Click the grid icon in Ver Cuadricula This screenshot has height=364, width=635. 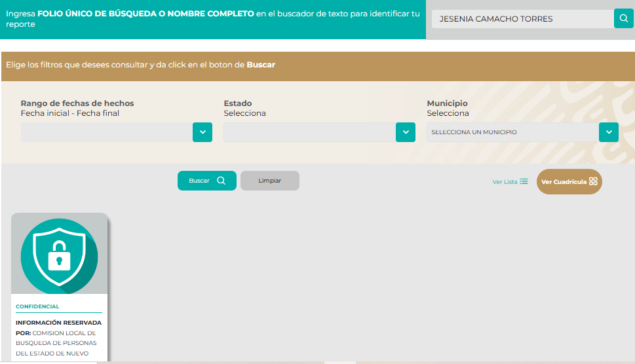point(593,181)
